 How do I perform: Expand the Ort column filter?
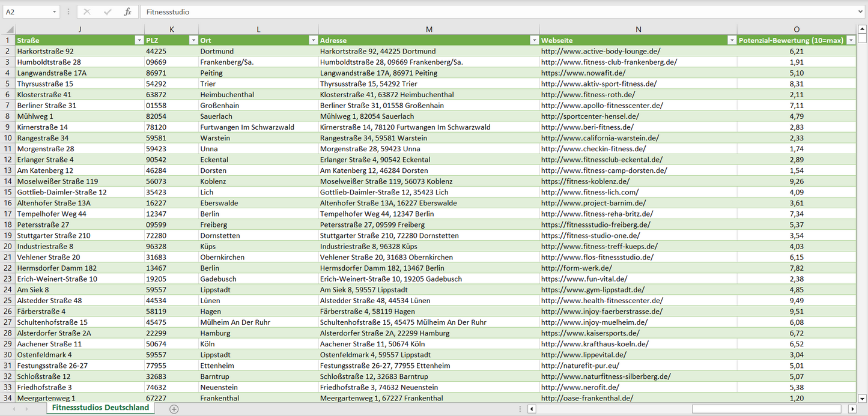coord(313,40)
